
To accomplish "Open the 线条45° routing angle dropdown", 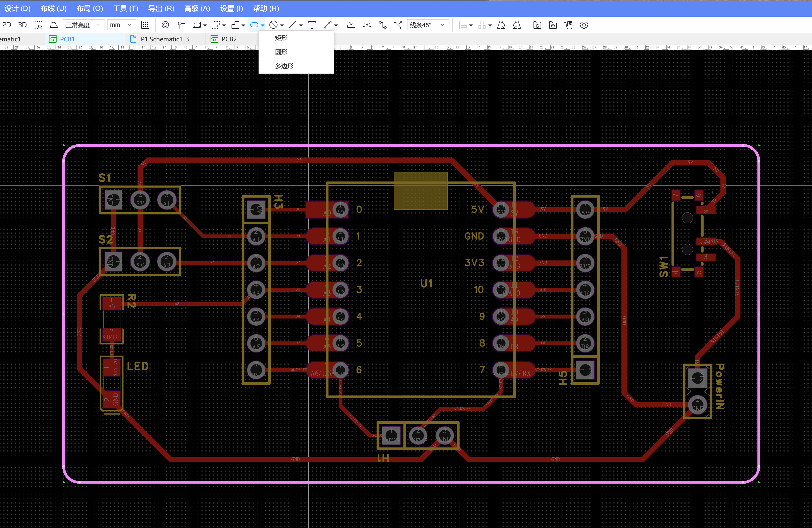I will coord(428,25).
